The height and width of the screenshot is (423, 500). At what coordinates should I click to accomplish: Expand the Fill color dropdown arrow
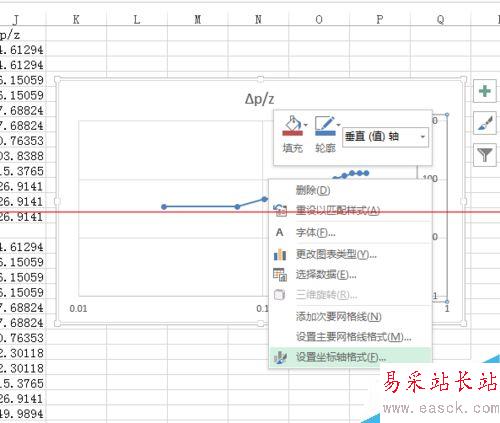point(306,125)
